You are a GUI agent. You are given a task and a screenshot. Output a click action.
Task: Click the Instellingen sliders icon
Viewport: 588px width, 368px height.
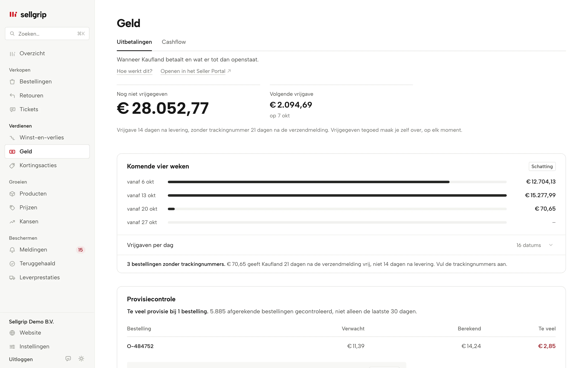pyautogui.click(x=12, y=347)
